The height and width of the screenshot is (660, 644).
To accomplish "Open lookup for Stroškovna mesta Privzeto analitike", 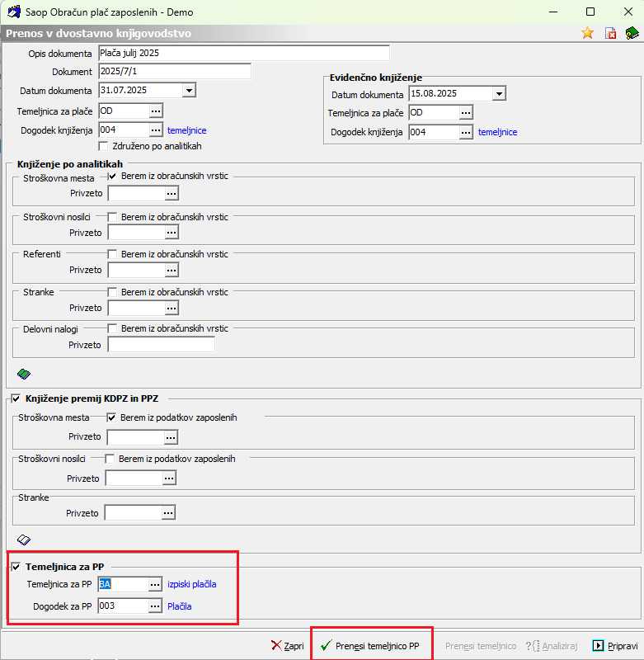I will pos(172,194).
